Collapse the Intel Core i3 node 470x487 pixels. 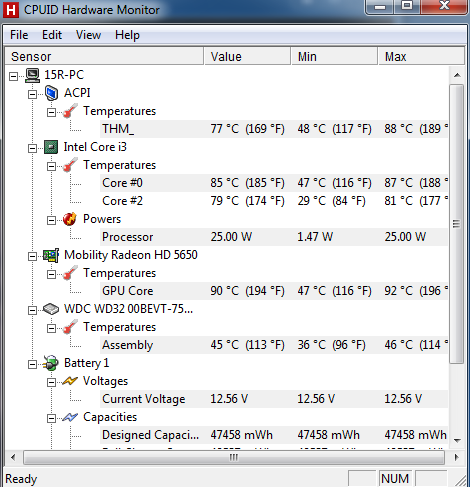coord(32,149)
